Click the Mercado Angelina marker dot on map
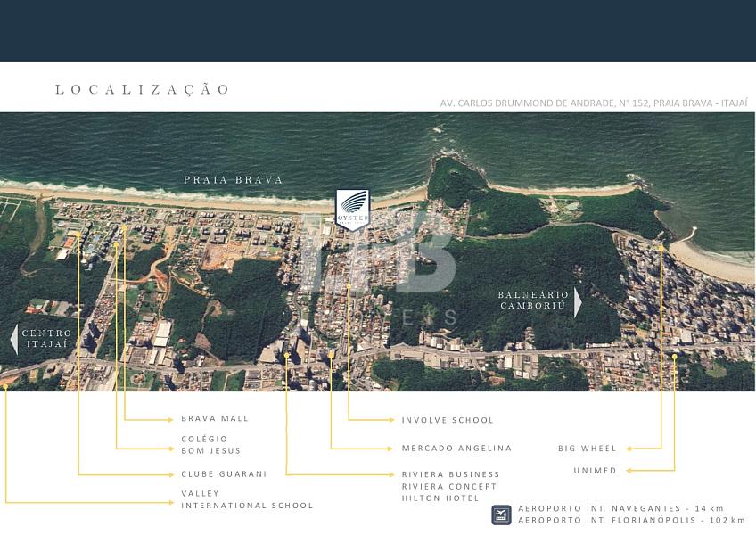 click(x=331, y=354)
